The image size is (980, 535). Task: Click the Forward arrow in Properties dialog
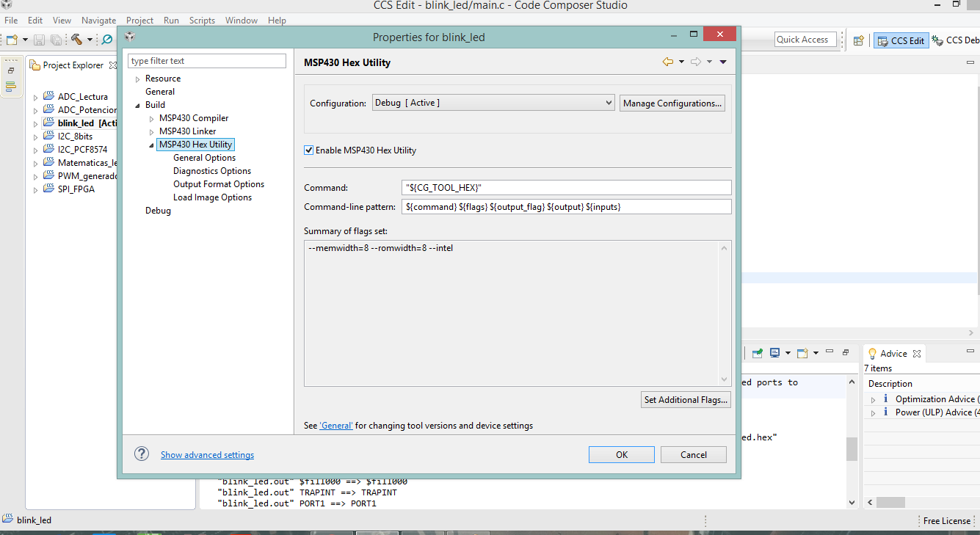(696, 62)
